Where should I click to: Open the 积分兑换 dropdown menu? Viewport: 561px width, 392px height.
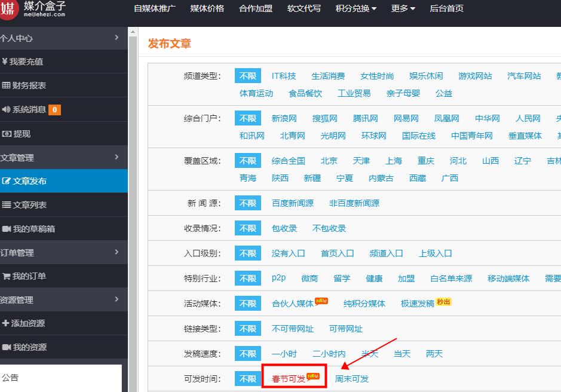pyautogui.click(x=355, y=9)
